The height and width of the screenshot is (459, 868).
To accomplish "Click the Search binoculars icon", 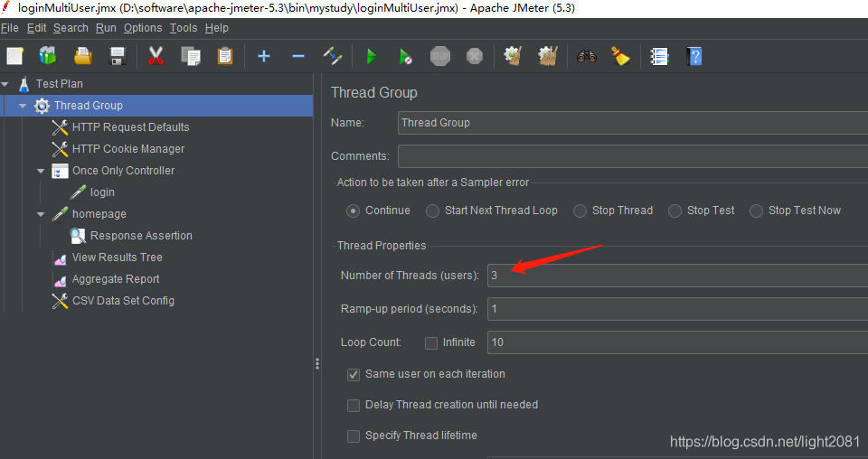I will [x=586, y=56].
